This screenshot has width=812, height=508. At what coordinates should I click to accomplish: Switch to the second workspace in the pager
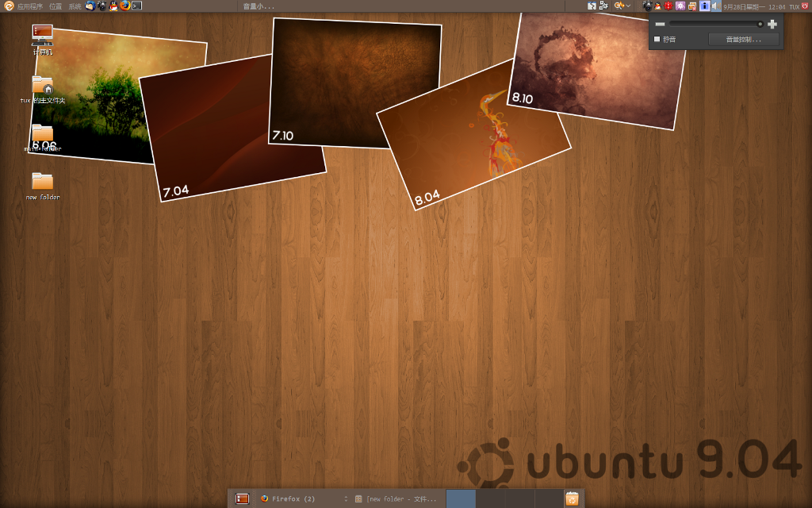490,498
